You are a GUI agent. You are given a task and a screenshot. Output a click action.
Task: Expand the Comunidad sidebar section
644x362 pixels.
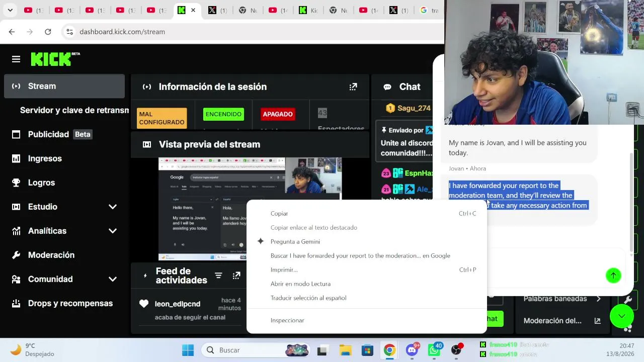[113, 279]
